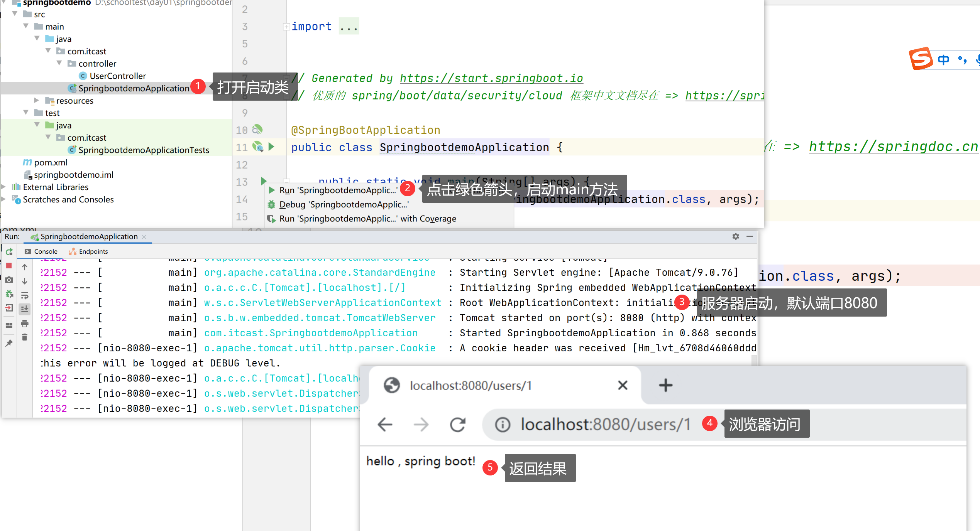Click the green run arrow on line 13
The width and height of the screenshot is (980, 531).
[264, 181]
